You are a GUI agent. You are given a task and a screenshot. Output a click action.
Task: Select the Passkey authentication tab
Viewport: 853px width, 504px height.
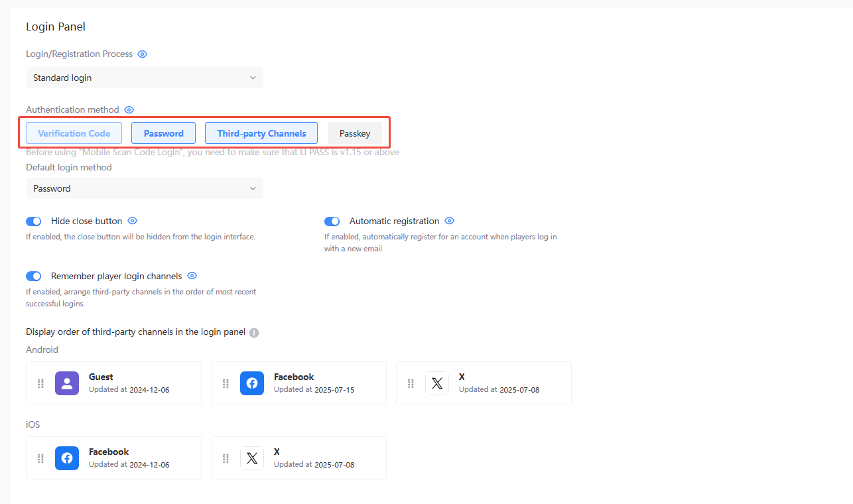point(355,133)
